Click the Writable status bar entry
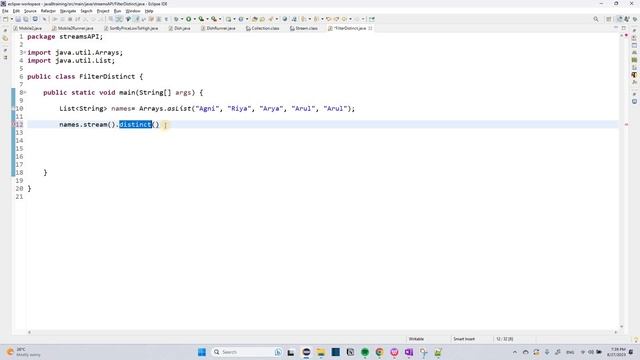The height and width of the screenshot is (360, 640). [416, 339]
